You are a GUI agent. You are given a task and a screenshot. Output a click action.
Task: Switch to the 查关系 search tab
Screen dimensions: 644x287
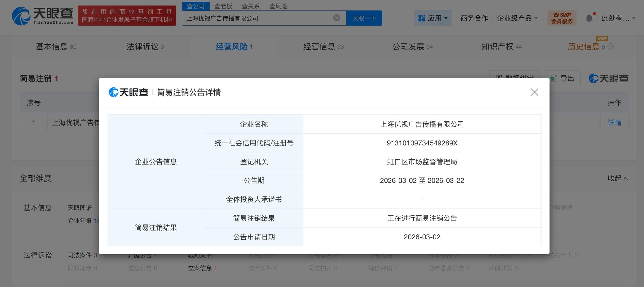(x=251, y=6)
